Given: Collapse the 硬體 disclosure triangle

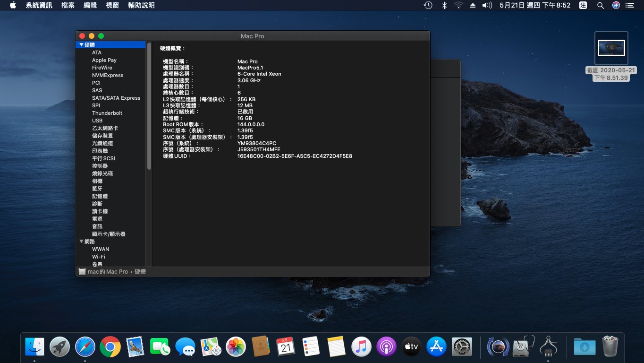Looking at the screenshot, I should coord(81,45).
